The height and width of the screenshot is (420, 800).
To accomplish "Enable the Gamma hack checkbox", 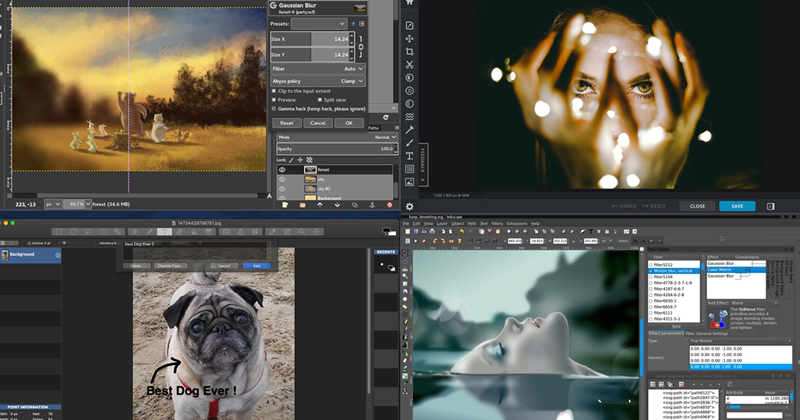I will [274, 109].
